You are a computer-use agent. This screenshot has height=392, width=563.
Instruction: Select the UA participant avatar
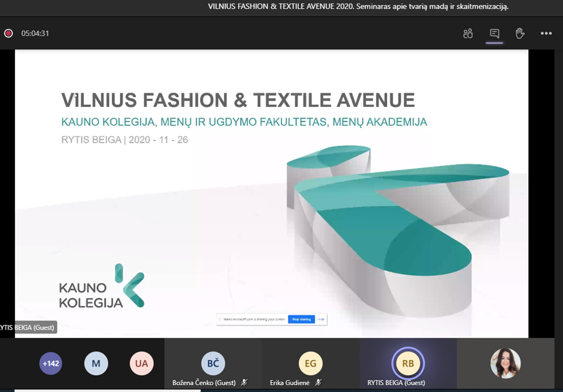(142, 364)
